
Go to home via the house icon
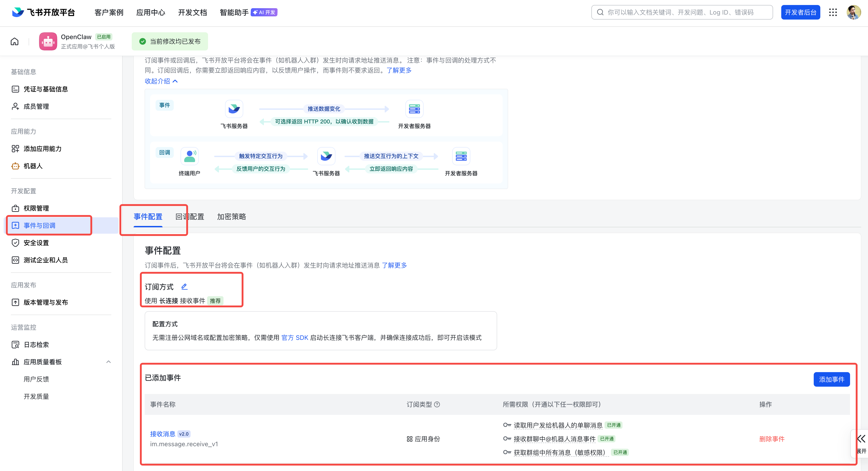click(x=15, y=41)
